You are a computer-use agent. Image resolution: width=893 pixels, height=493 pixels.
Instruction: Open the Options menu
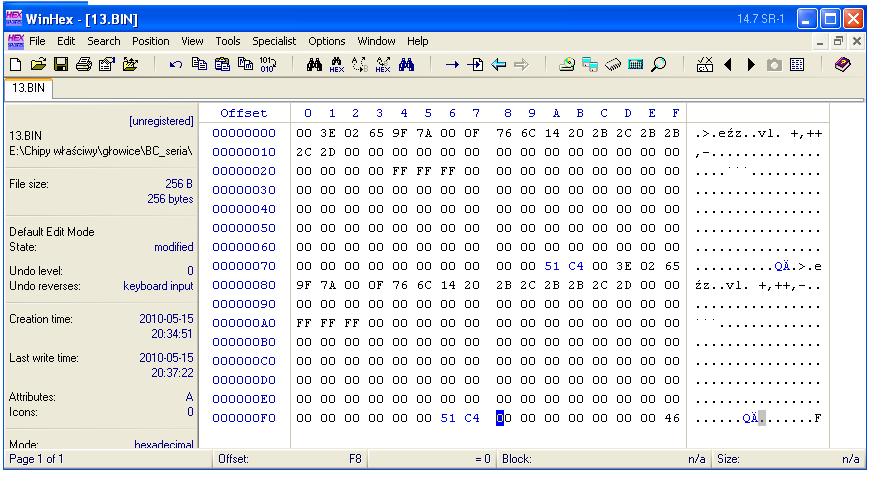click(x=326, y=41)
